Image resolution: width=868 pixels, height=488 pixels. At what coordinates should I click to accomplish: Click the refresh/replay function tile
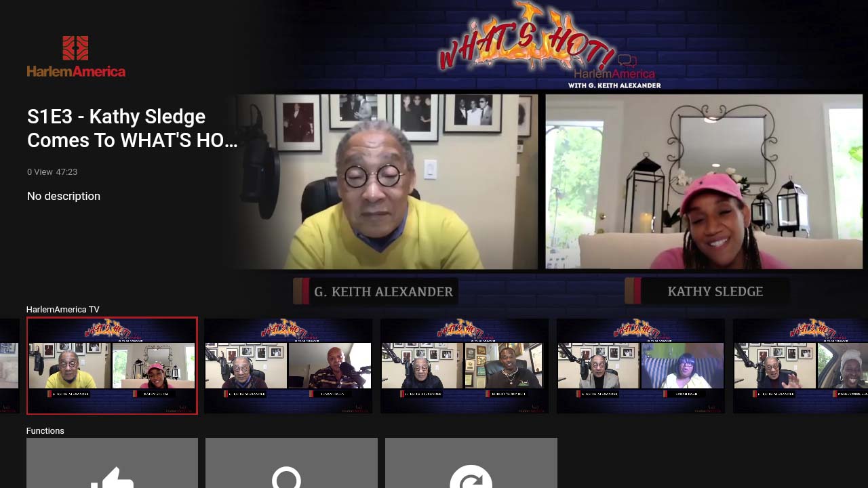[x=471, y=463]
